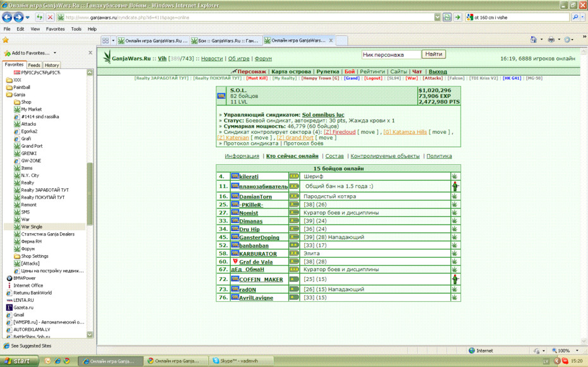Viewport: 588px width, 367px height.
Task: Click the Print icon in the command bar
Action: (551, 39)
